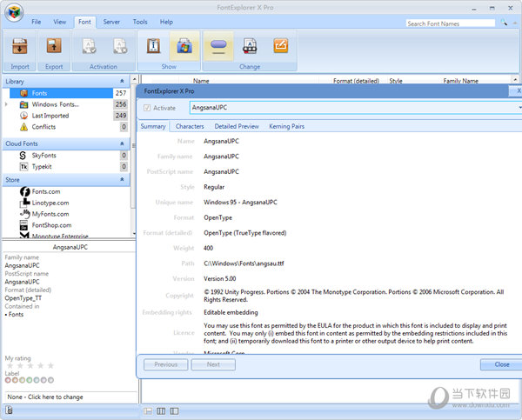Set rating to five stars
522x420 pixels.
pos(50,366)
